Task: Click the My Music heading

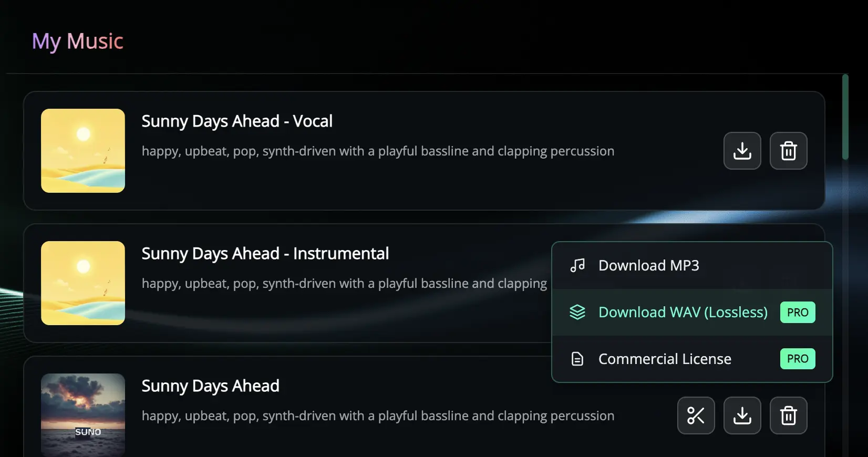Action: [78, 41]
